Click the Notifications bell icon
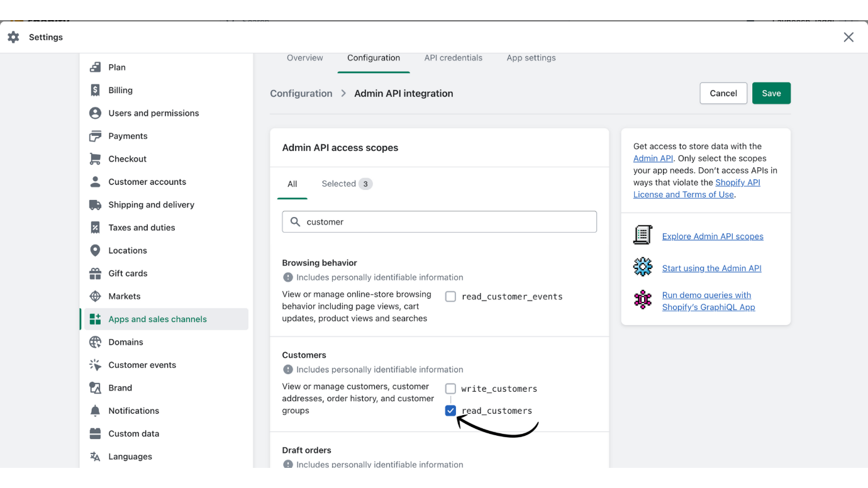The height and width of the screenshot is (488, 868). [x=95, y=411]
